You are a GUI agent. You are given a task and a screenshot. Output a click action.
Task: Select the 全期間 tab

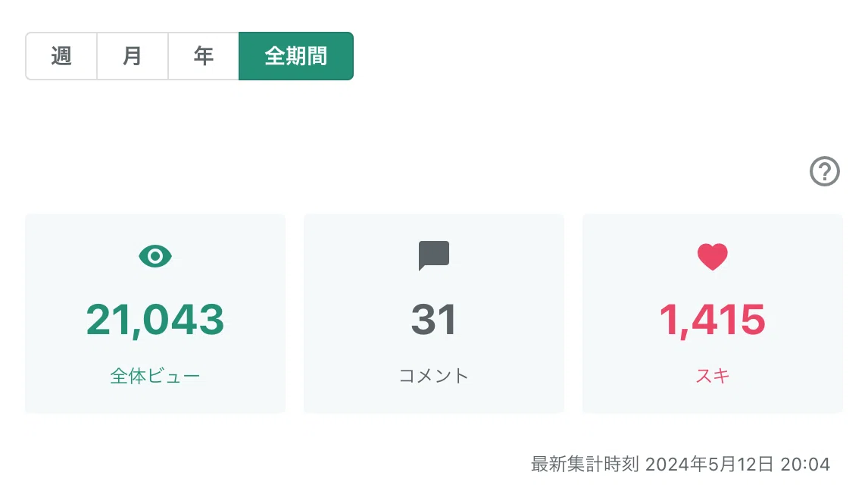296,56
